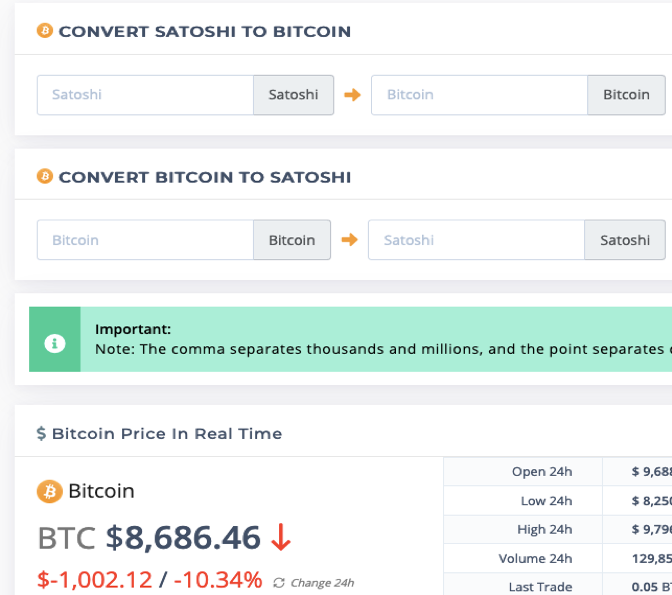Click the orange Bitcoin logo next to Bitcoin name
This screenshot has height=595, width=672.
pos(50,491)
